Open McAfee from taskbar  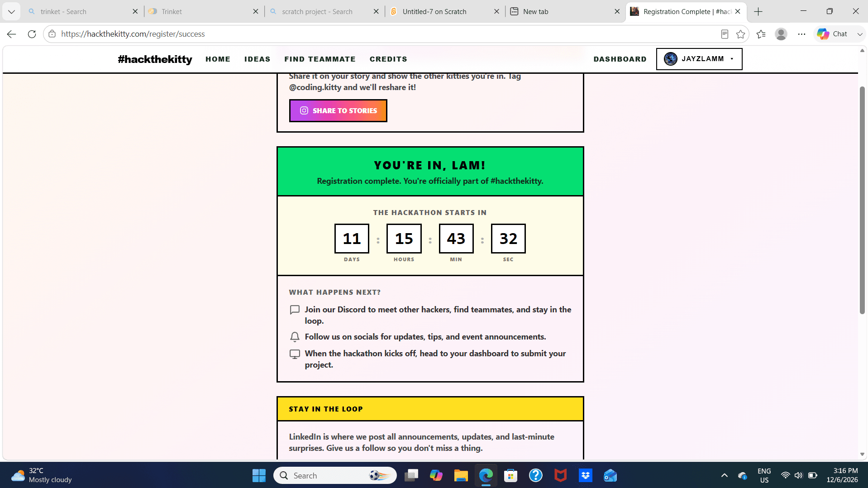pos(561,475)
